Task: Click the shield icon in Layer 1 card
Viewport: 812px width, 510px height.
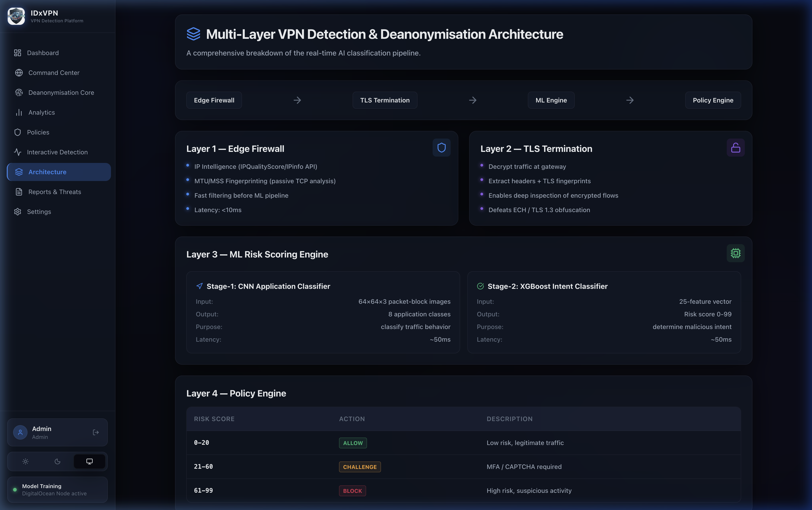Action: tap(441, 148)
